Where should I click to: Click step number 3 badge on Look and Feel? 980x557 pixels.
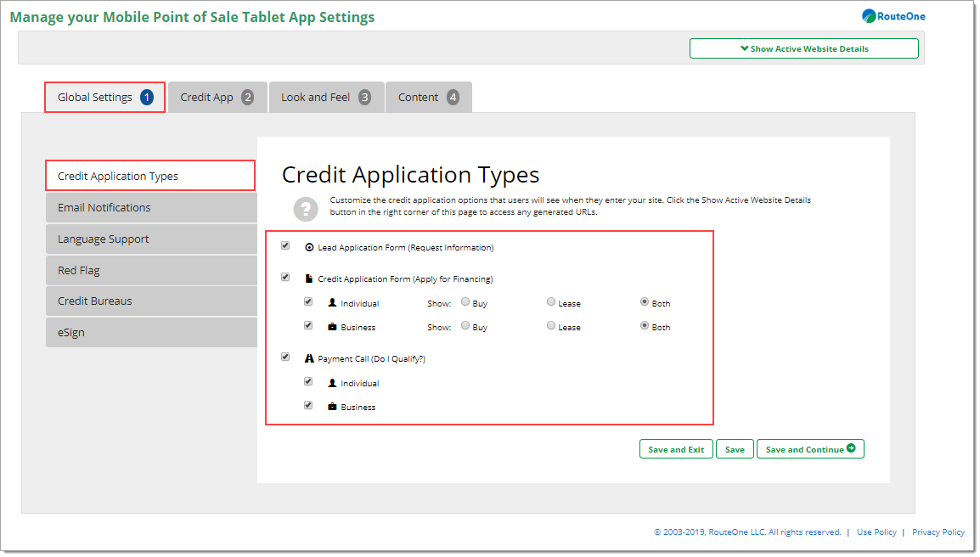click(x=364, y=98)
